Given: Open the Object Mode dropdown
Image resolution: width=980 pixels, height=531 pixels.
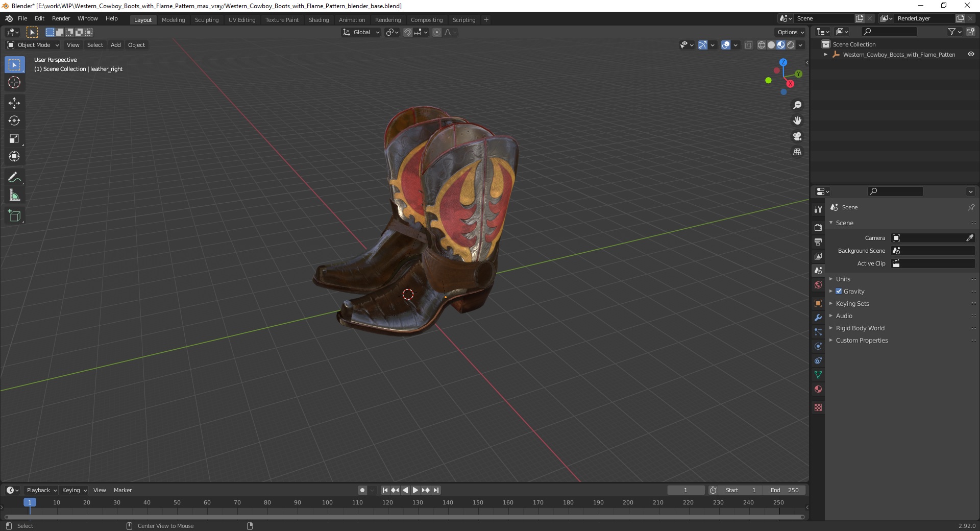Looking at the screenshot, I should pyautogui.click(x=33, y=45).
